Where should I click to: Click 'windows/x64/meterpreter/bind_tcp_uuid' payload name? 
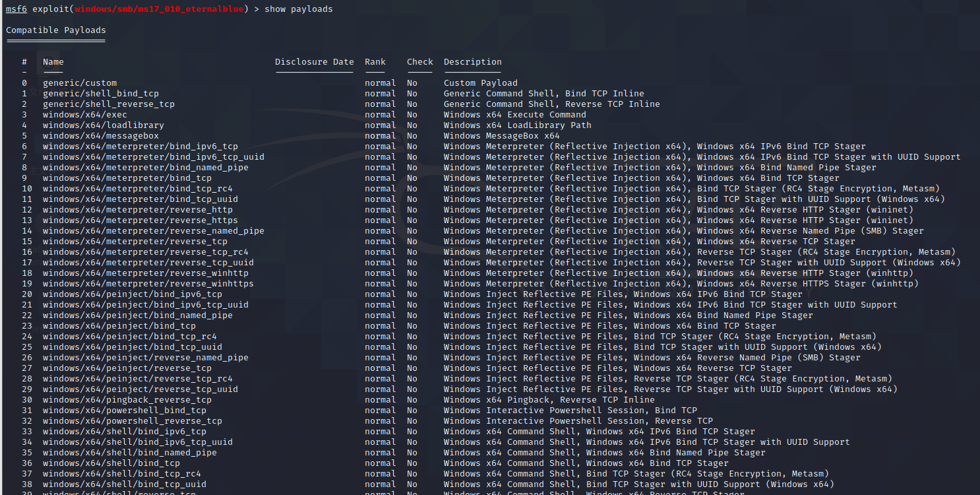pyautogui.click(x=140, y=199)
